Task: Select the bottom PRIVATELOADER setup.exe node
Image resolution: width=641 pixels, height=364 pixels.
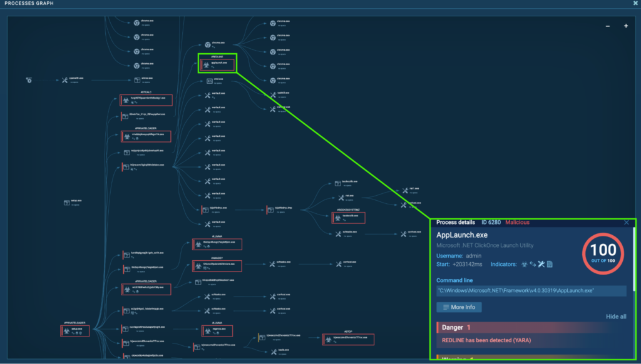Action: 74,331
